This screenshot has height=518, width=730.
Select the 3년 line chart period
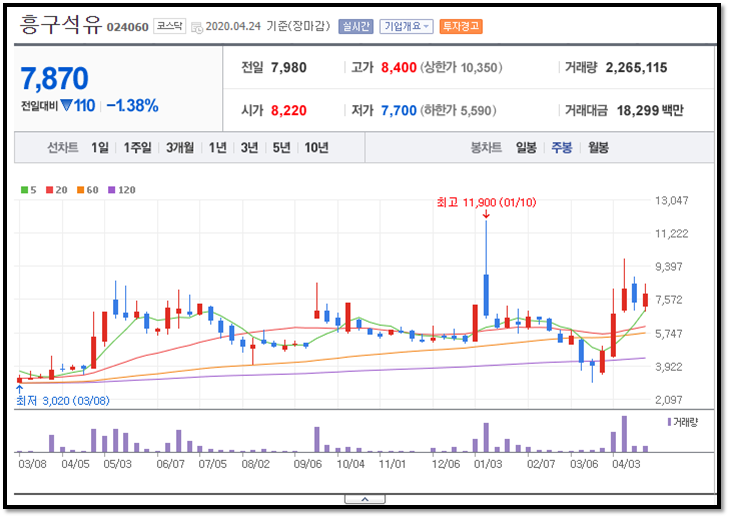tap(250, 148)
